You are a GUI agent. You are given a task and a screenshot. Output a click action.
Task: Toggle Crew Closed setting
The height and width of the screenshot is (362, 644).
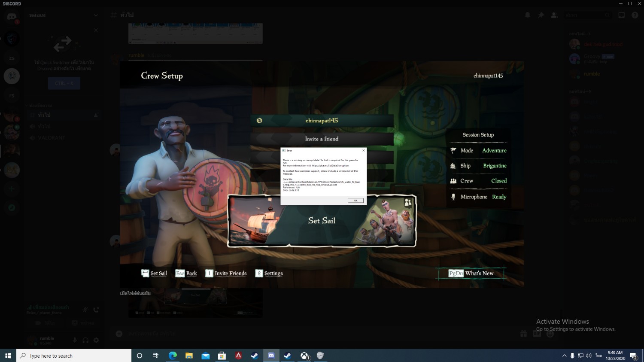point(478,181)
